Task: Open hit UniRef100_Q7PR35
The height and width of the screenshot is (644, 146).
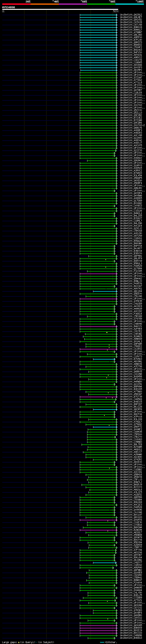Action: tap(131, 301)
